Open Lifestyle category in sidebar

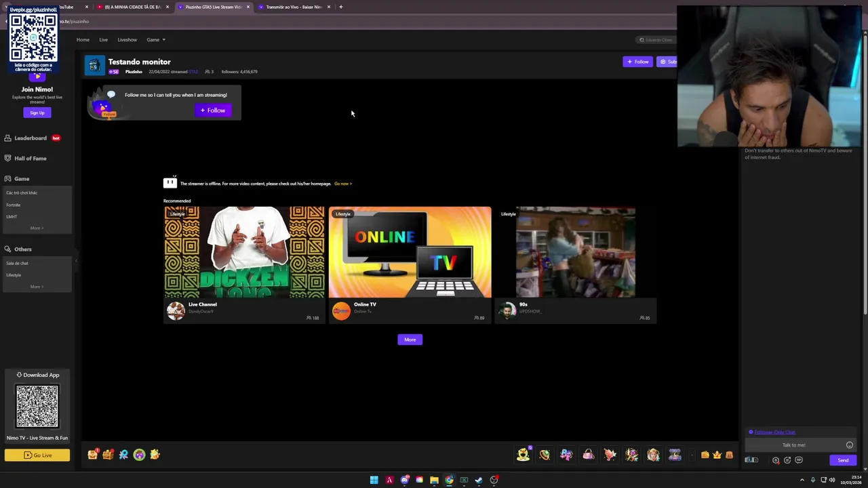tap(14, 275)
